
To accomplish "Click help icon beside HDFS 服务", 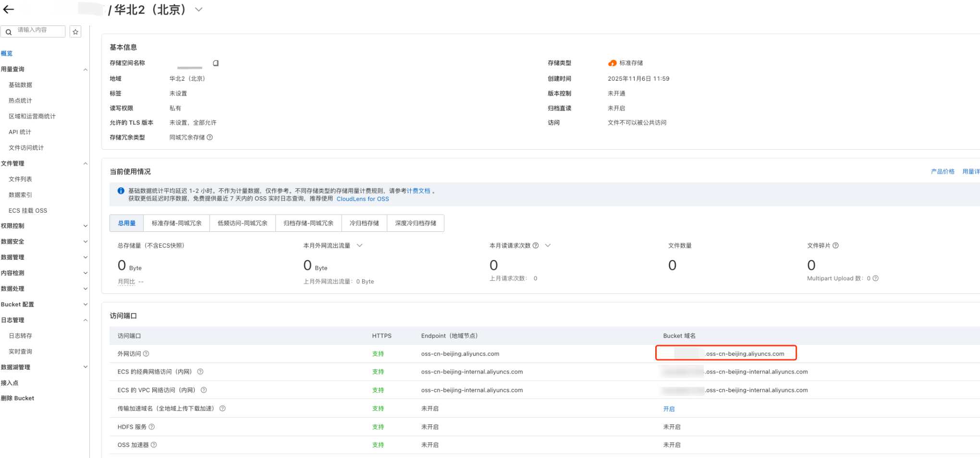I will point(152,427).
